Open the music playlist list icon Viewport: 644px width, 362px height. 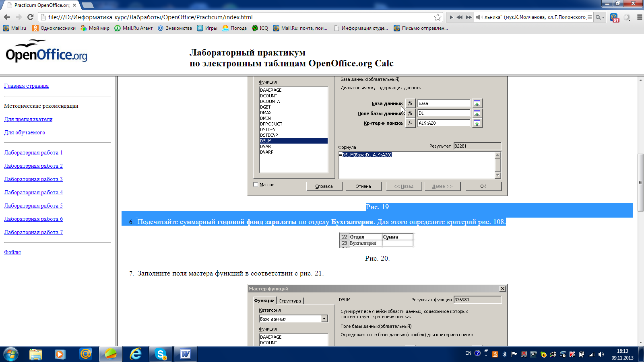point(590,17)
